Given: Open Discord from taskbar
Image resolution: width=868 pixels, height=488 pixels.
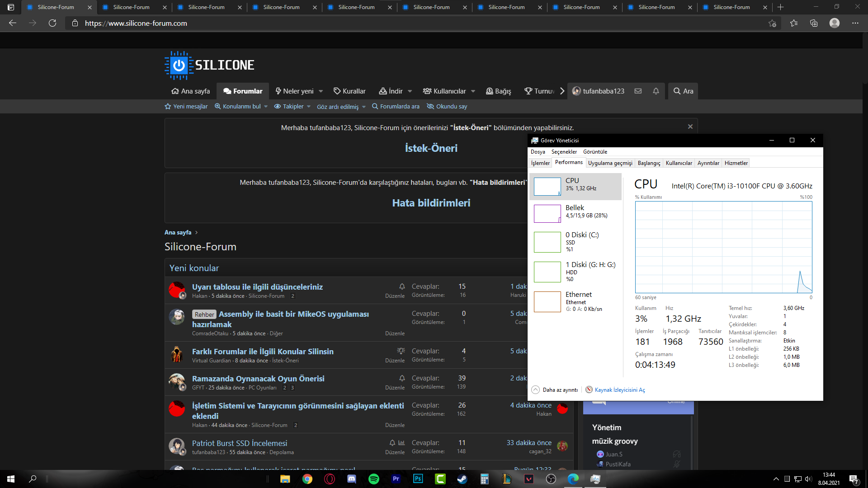Looking at the screenshot, I should point(352,479).
